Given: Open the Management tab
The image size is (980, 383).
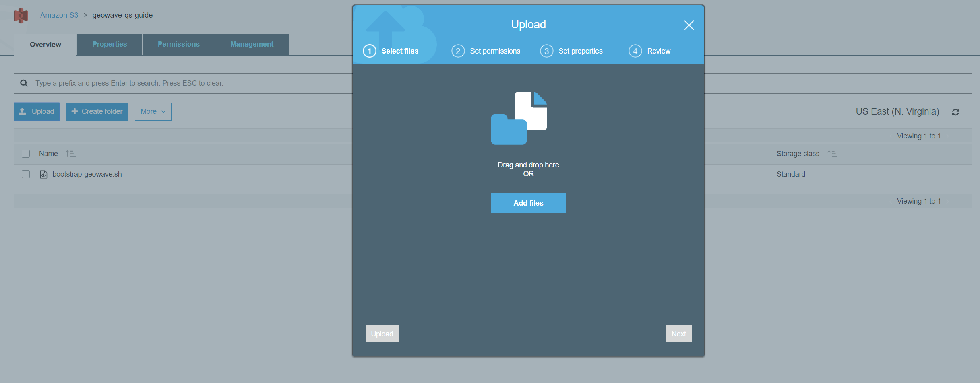Looking at the screenshot, I should (252, 44).
